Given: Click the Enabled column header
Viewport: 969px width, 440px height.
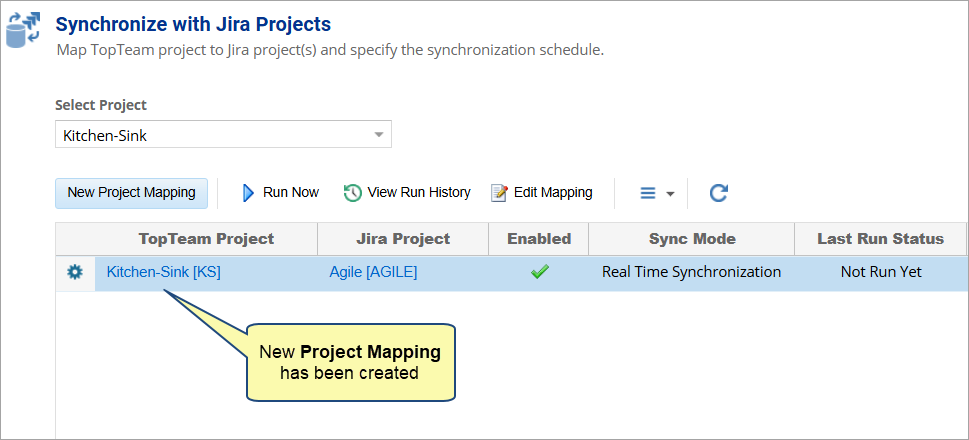Looking at the screenshot, I should click(x=539, y=239).
